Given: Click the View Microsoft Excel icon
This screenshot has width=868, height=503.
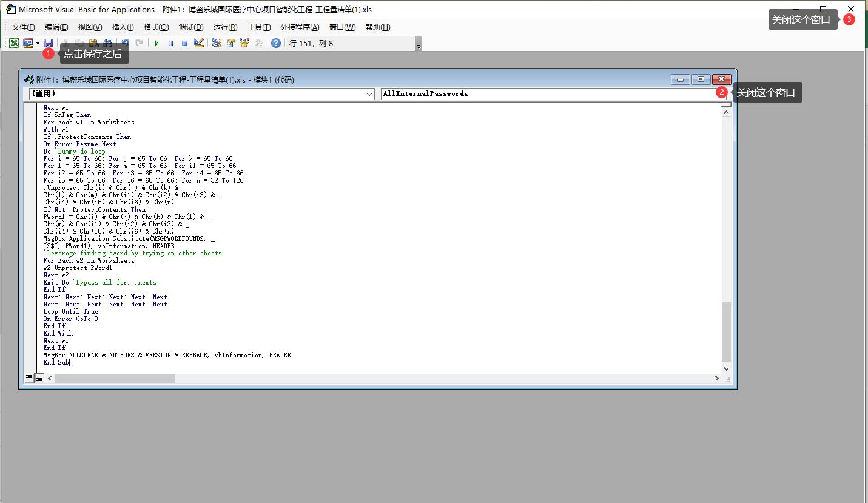Looking at the screenshot, I should pyautogui.click(x=13, y=43).
